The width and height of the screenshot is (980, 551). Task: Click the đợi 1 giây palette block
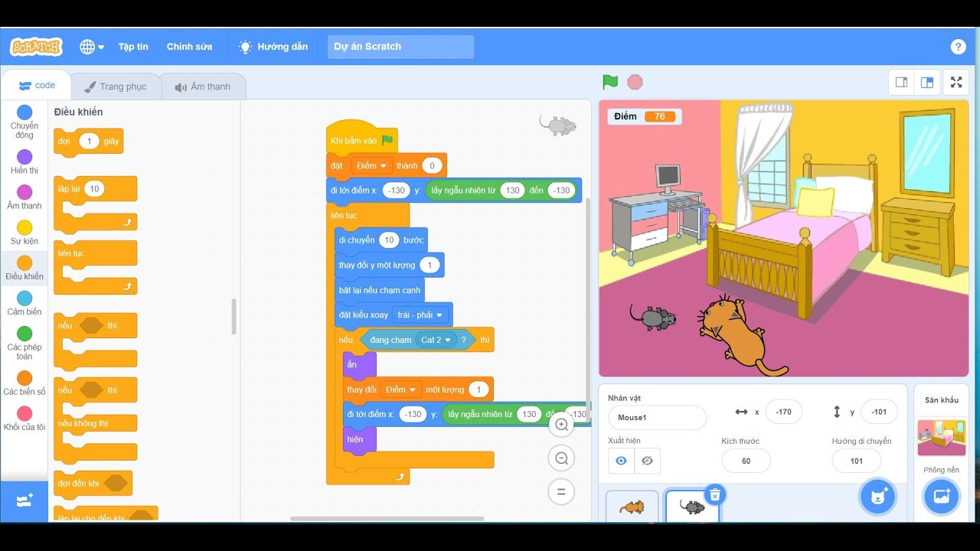(88, 142)
